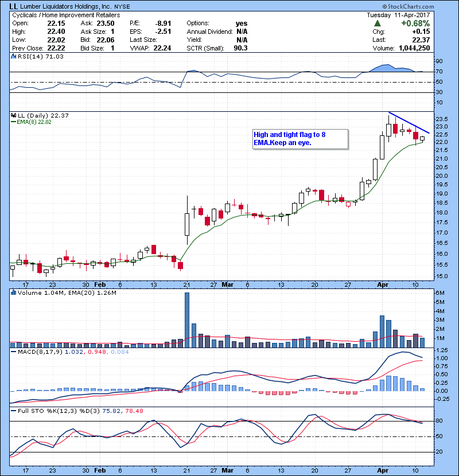Click the EMA(8) 22.02 legend text
Viewport: 459px width, 476px height.
[34, 122]
